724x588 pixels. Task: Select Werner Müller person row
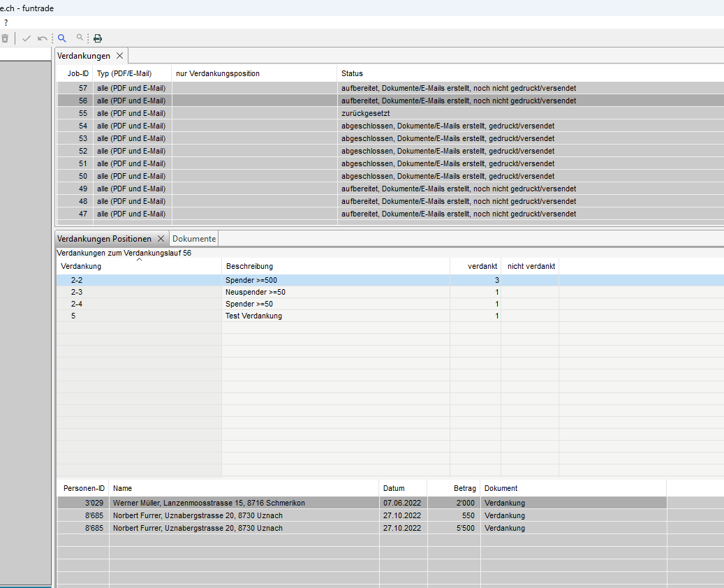[x=209, y=503]
